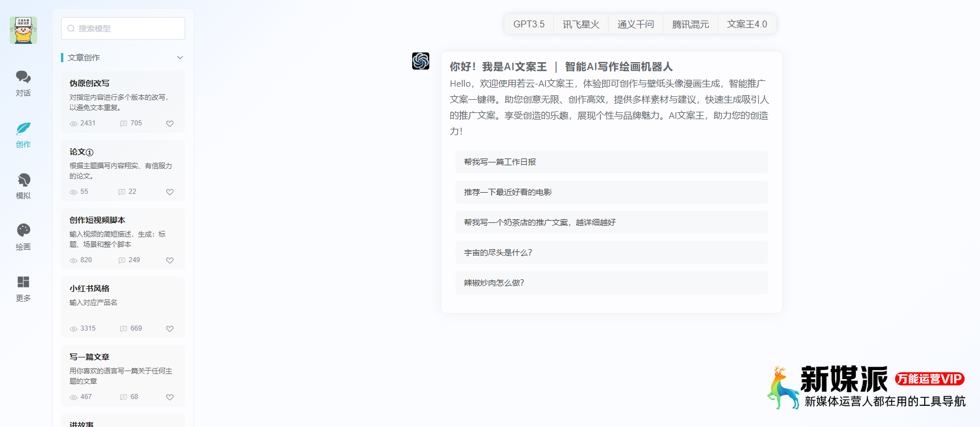Click the 新媒派 banner logo
Screen dimensions: 980x427
[867, 387]
